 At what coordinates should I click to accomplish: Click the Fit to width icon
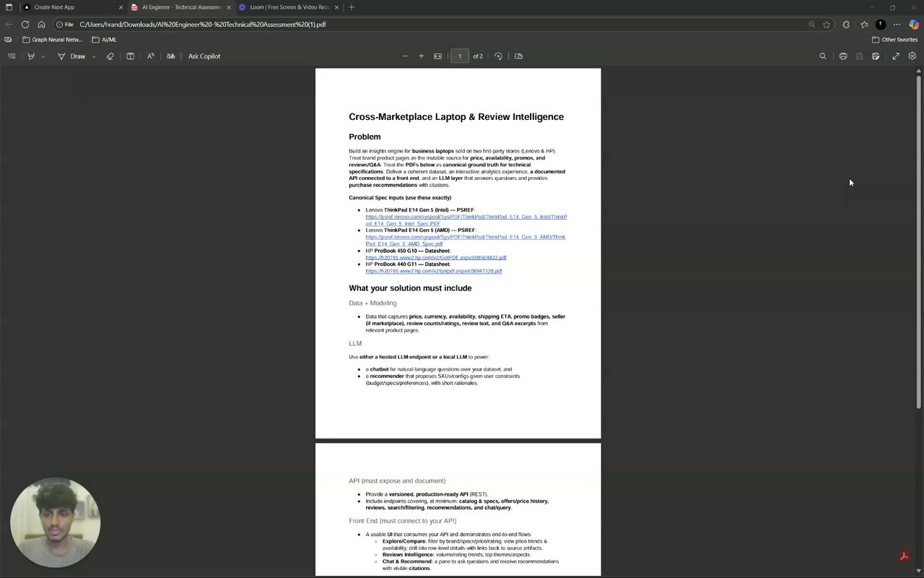tap(437, 56)
